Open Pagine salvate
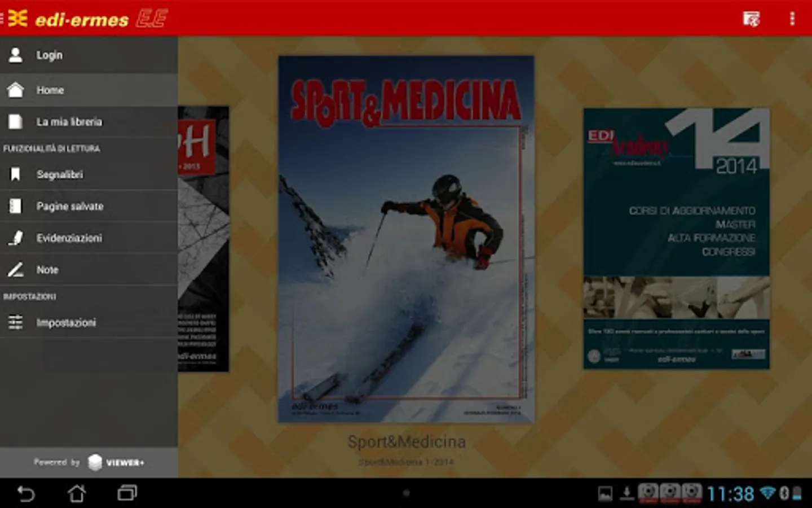Image resolution: width=812 pixels, height=508 pixels. click(89, 206)
